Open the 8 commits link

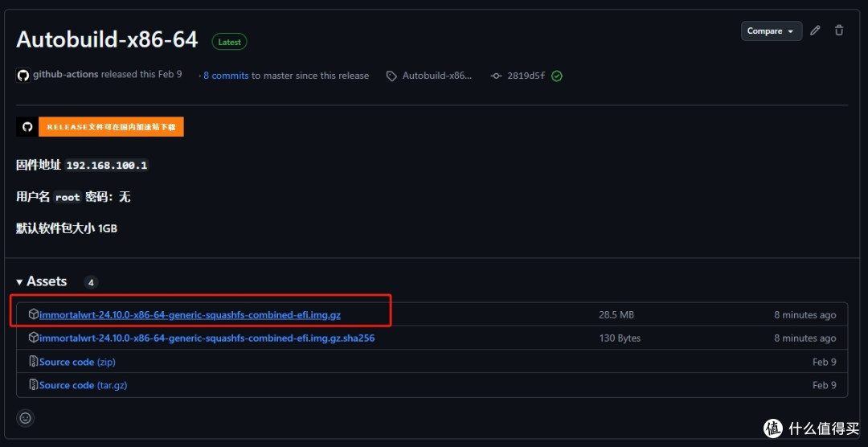point(226,76)
